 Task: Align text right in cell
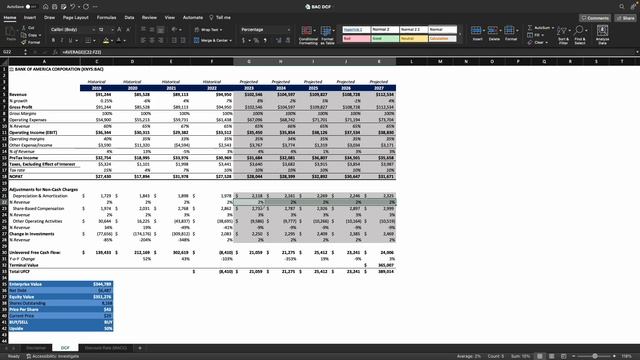click(161, 40)
